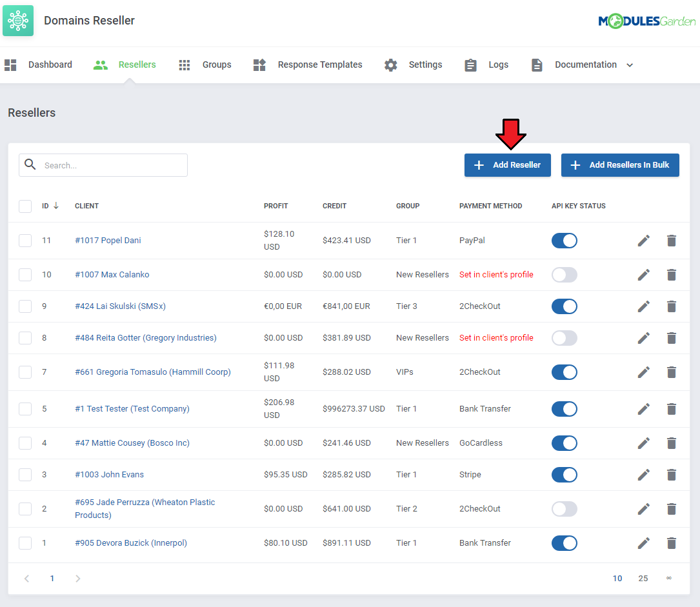
Task: Sort the table by ID column arrow
Action: point(56,206)
